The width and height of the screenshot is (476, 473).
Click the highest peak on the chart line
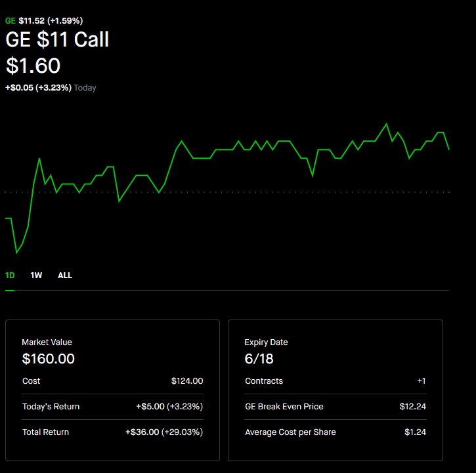(x=387, y=124)
